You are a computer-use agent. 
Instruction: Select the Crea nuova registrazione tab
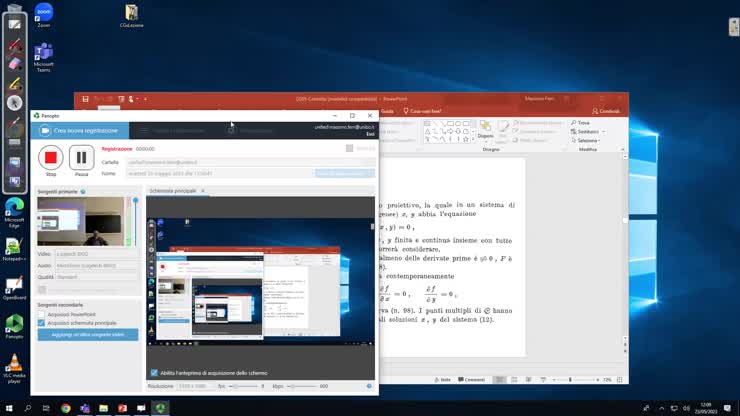click(80, 130)
